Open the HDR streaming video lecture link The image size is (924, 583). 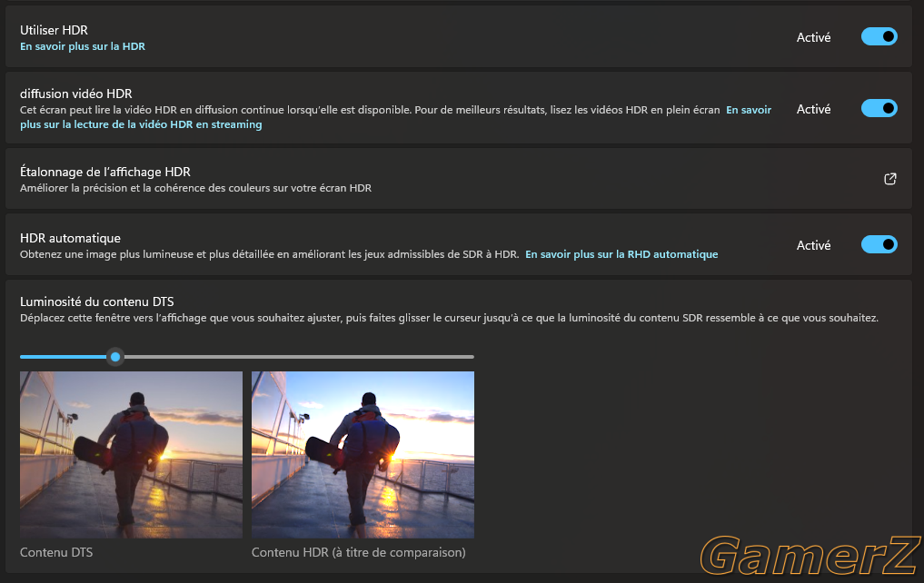tap(396, 117)
